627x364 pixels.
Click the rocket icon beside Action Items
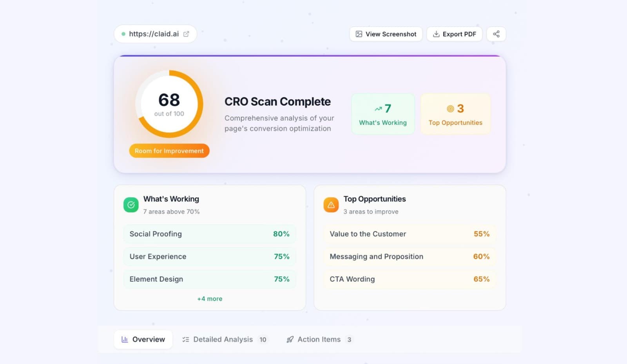pyautogui.click(x=290, y=339)
